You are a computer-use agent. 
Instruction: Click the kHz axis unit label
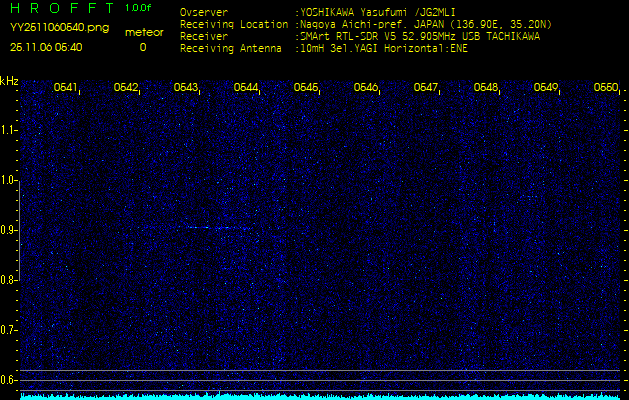pyautogui.click(x=10, y=81)
